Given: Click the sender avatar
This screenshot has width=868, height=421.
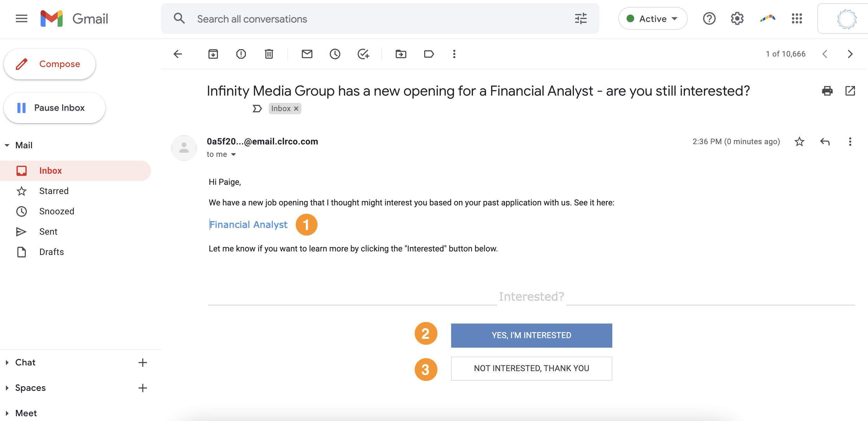Looking at the screenshot, I should (184, 148).
